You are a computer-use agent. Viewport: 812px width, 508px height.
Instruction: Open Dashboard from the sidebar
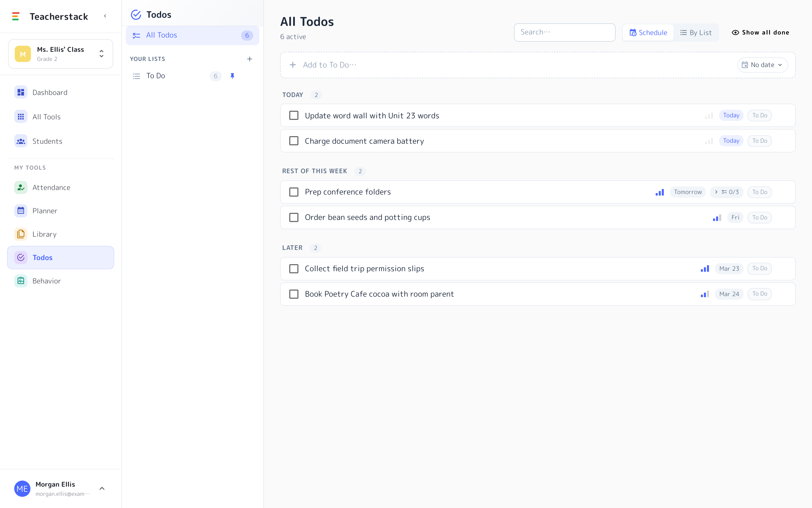click(x=60, y=92)
